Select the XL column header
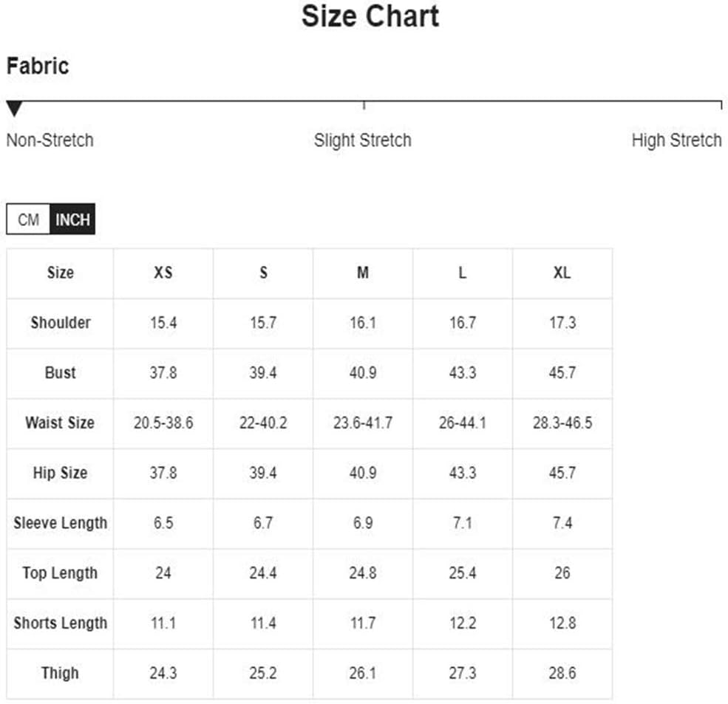This screenshot has width=728, height=704. pos(562,273)
